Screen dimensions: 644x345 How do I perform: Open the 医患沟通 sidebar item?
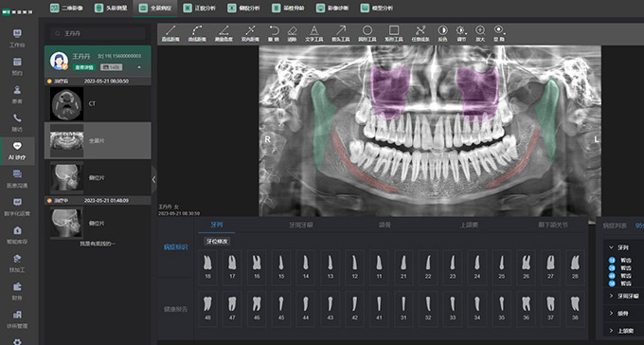(17, 179)
